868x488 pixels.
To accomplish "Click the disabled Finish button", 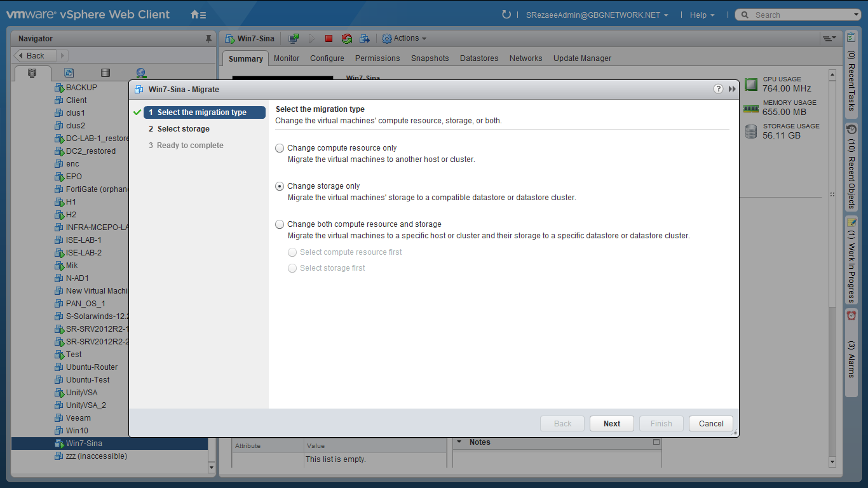I will click(x=661, y=424).
